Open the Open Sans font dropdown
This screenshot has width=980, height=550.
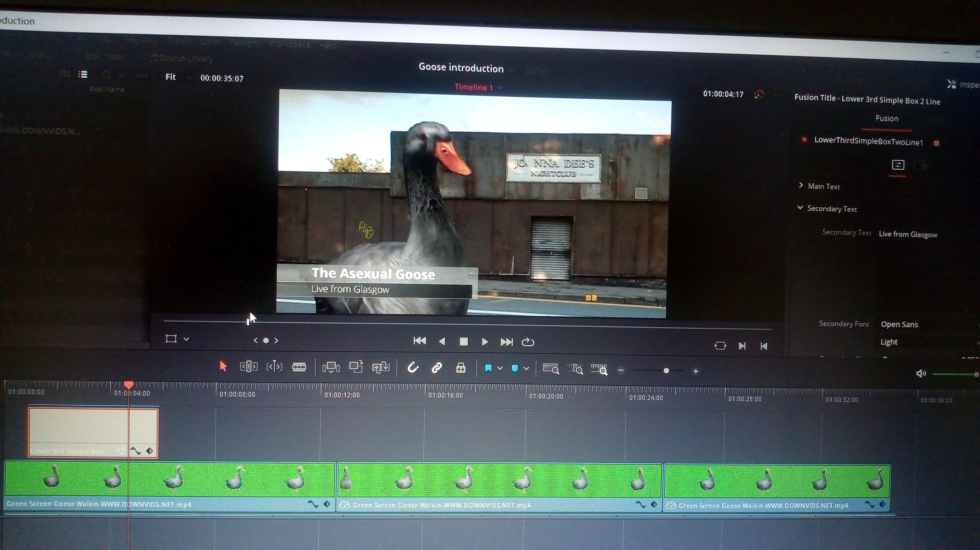(x=928, y=325)
